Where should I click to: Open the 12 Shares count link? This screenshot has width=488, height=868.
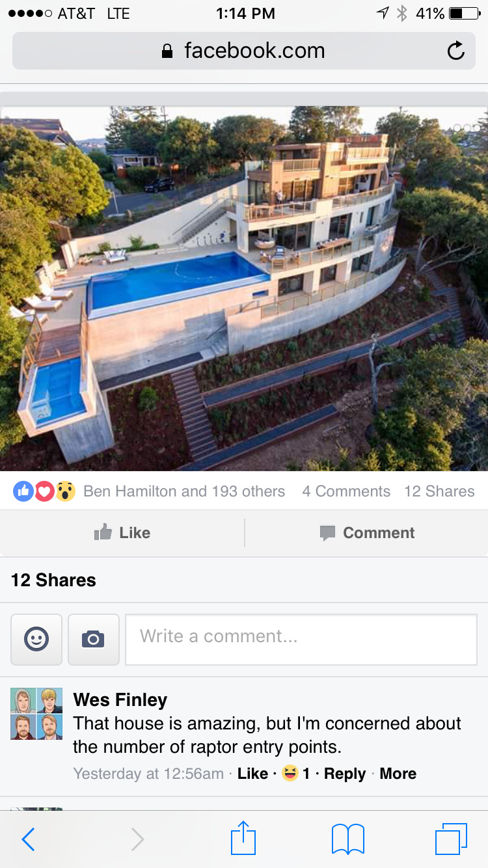pos(439,491)
